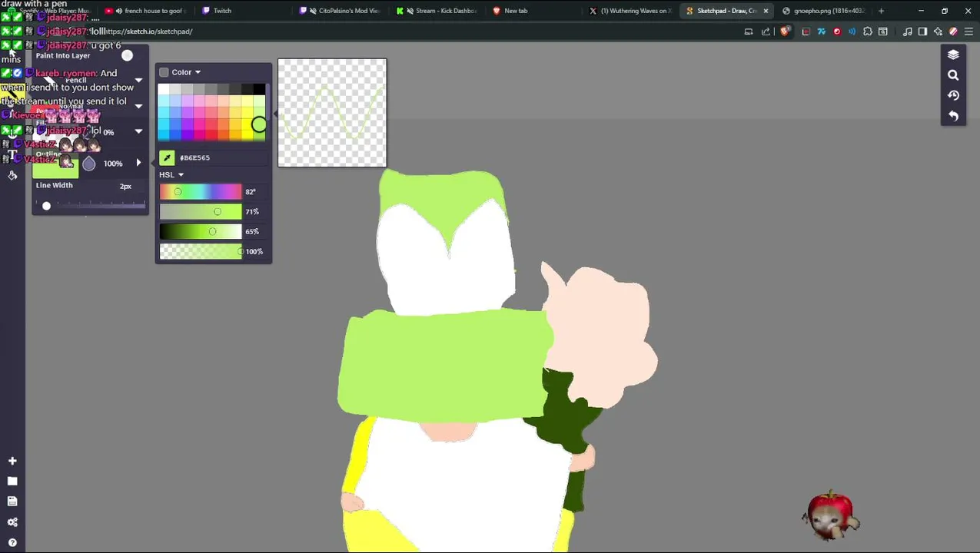Click the opacity droplet icon

[89, 163]
